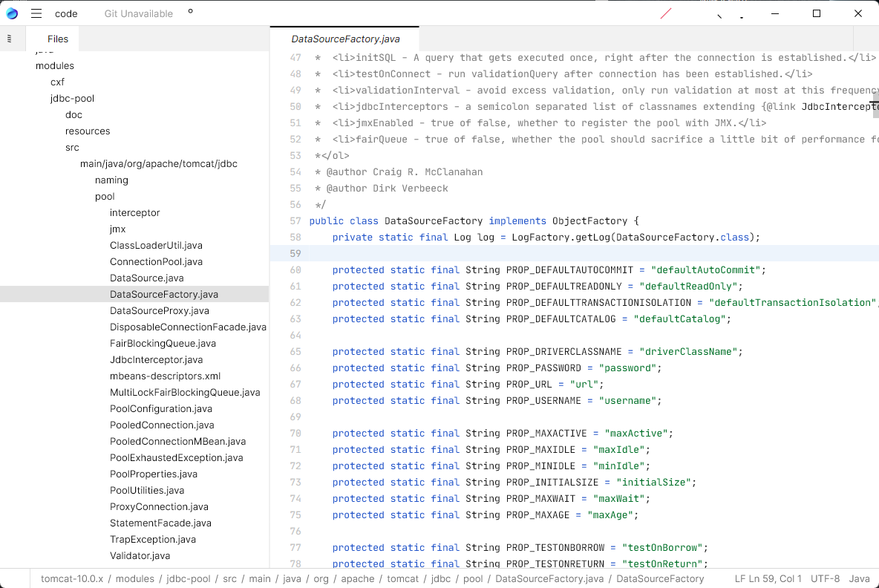Open PoolConfiguration.java file

click(161, 408)
